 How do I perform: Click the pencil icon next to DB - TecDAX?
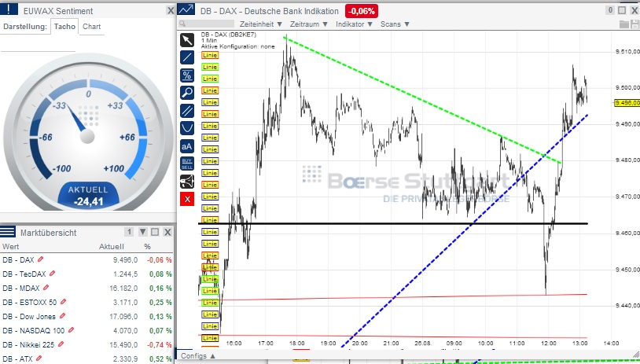[x=52, y=274]
